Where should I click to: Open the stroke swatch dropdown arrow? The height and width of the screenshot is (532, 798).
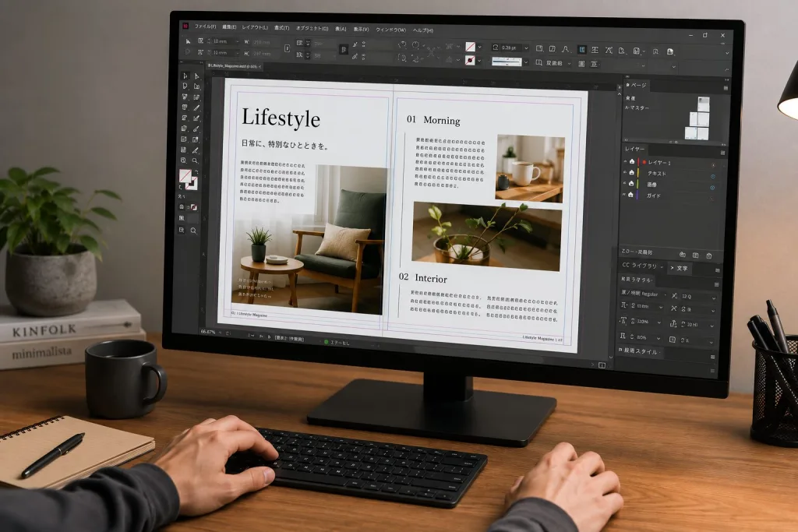479,61
